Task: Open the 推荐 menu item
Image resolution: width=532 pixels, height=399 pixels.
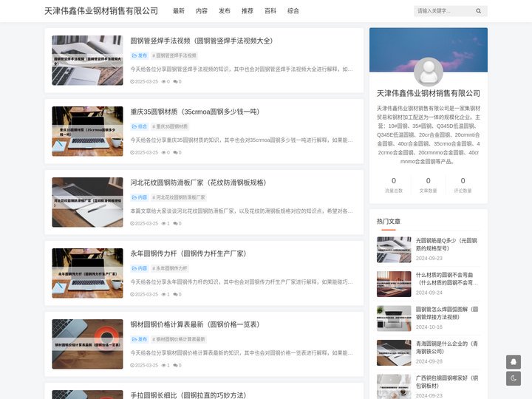Action: click(248, 11)
